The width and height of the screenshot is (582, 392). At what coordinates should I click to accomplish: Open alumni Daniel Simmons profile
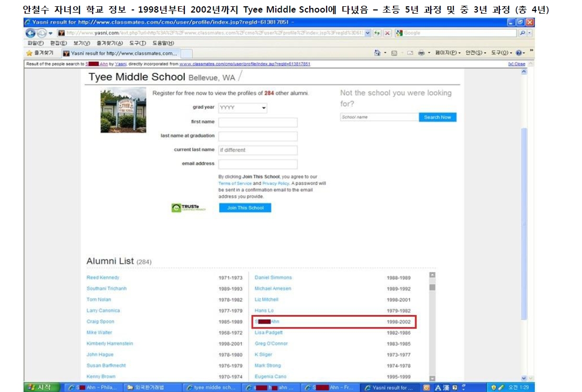[x=273, y=278]
